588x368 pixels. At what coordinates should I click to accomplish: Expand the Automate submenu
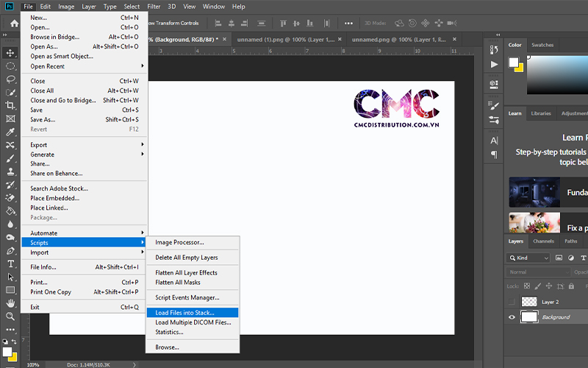85,233
